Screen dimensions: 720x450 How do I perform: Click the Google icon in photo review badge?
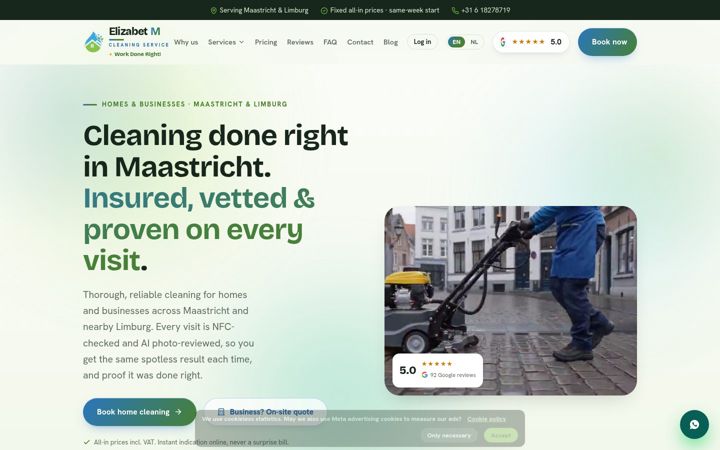pyautogui.click(x=425, y=375)
